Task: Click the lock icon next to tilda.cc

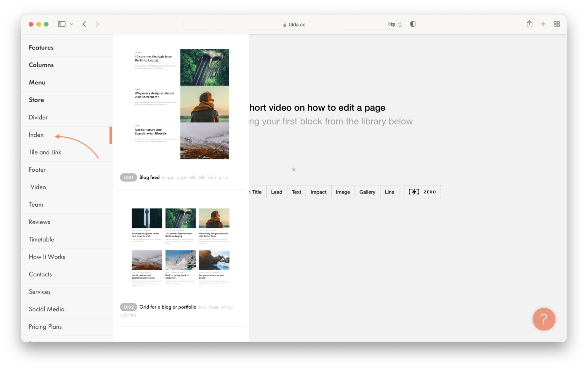Action: point(285,25)
